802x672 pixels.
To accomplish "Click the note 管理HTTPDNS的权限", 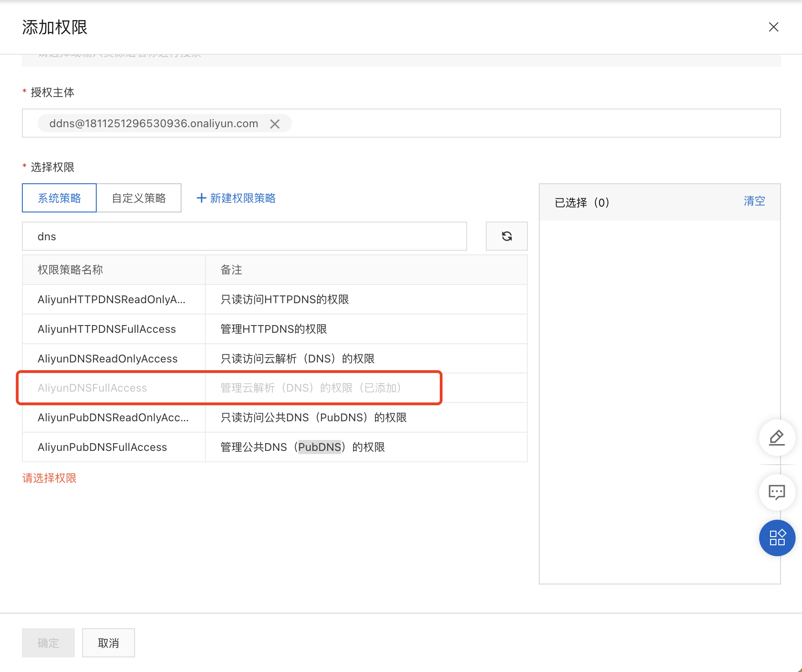I will (x=274, y=329).
